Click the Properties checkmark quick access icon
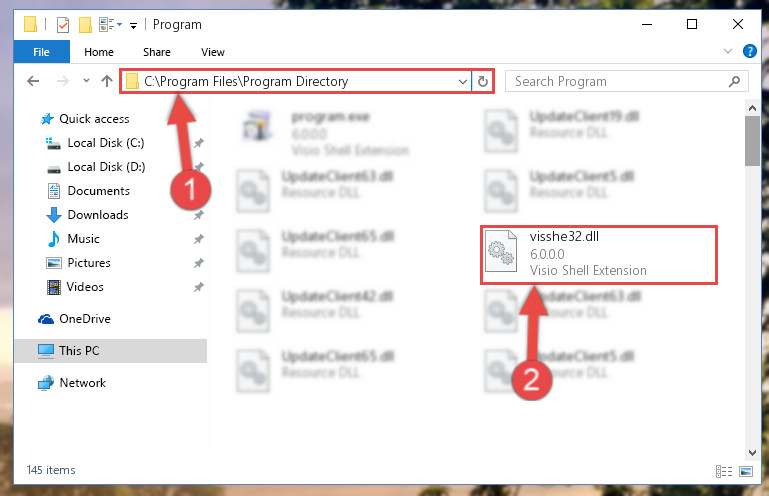The image size is (769, 496). (x=63, y=25)
